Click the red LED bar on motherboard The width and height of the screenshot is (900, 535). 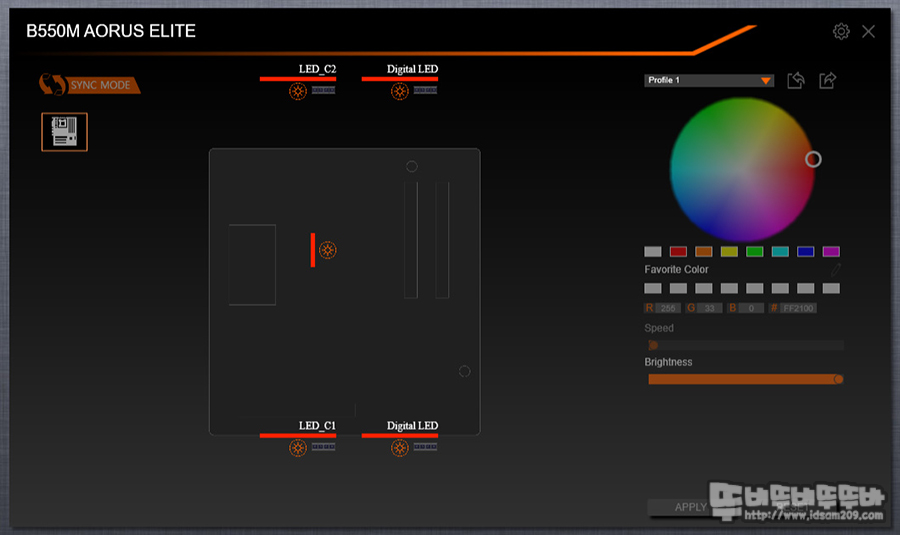click(x=313, y=250)
